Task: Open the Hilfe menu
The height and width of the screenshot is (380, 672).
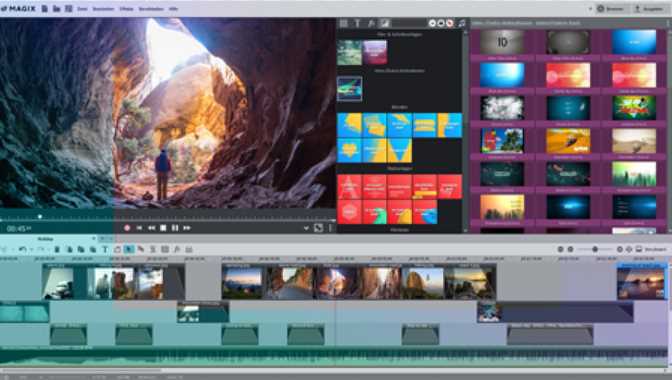Action: 174,9
